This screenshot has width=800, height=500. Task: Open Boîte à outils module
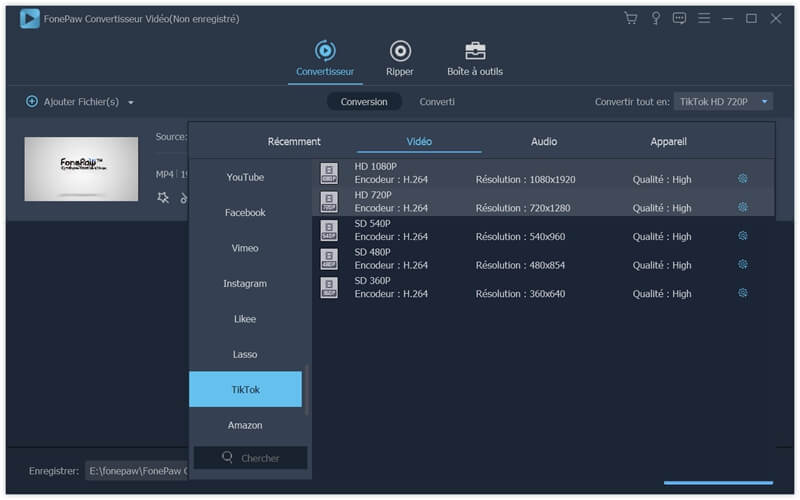pyautogui.click(x=475, y=59)
